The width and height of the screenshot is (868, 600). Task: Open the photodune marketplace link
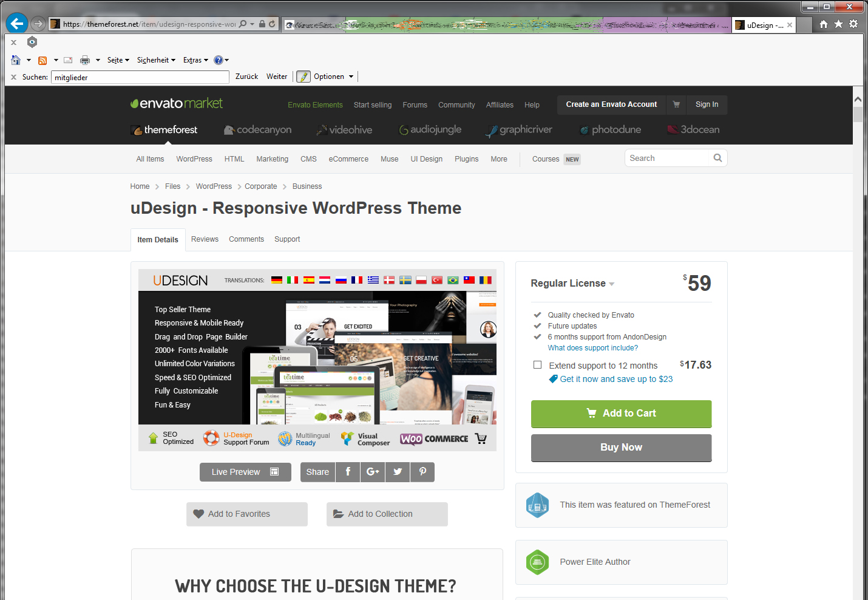coord(610,129)
